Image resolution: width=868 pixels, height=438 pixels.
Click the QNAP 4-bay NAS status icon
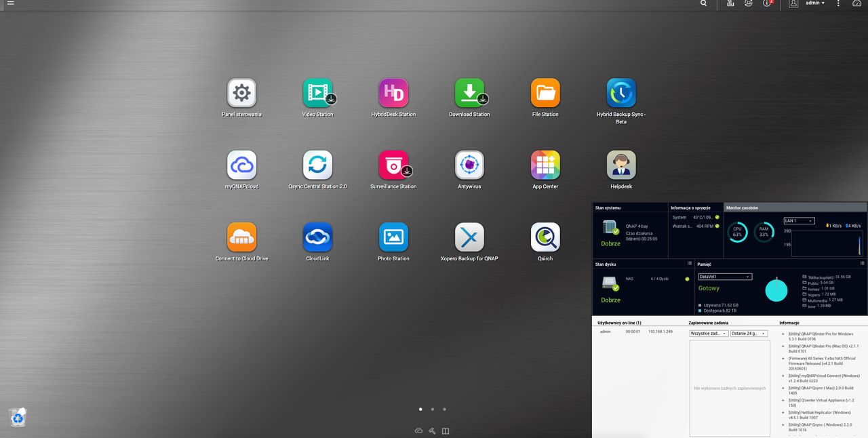coord(610,228)
